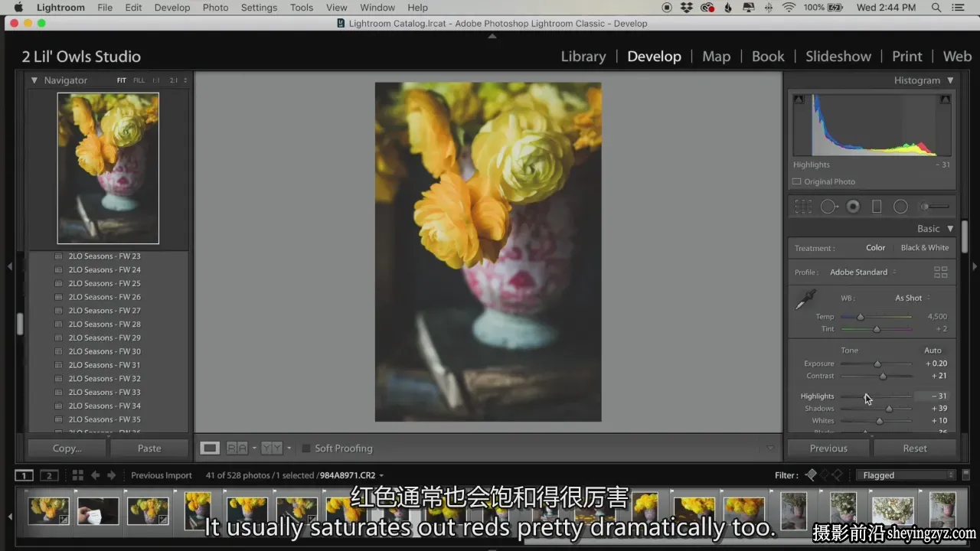Open the Settings menu

coord(259,8)
